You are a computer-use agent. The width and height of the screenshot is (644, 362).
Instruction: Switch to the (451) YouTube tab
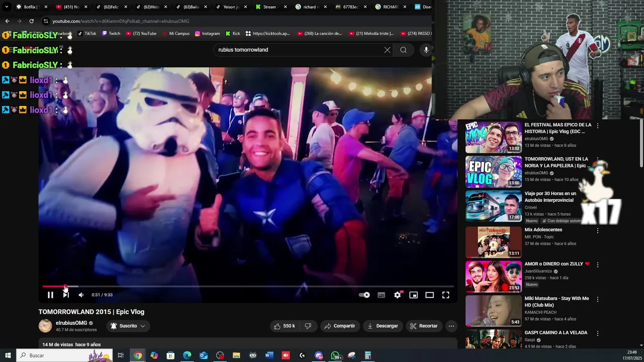click(x=70, y=7)
